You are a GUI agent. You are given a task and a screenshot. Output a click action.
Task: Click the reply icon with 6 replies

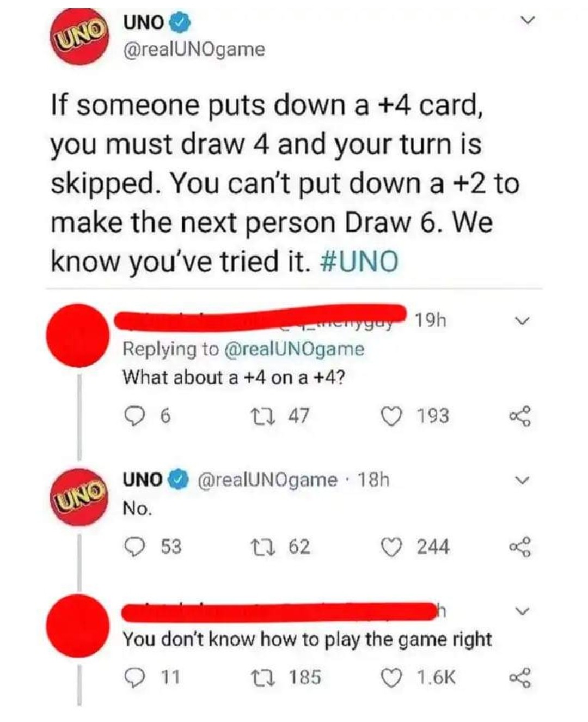click(134, 416)
